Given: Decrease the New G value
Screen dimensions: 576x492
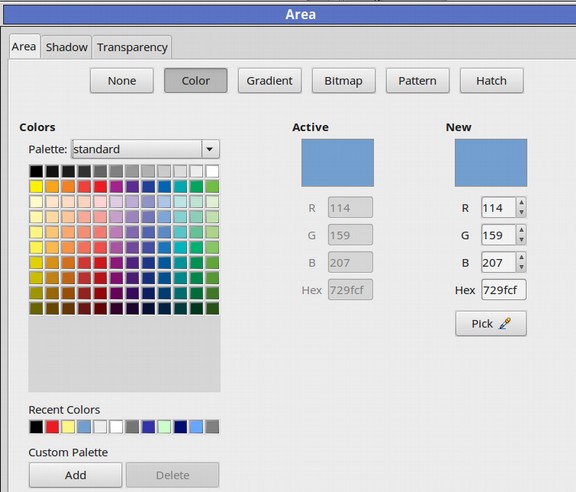Looking at the screenshot, I should tap(521, 240).
